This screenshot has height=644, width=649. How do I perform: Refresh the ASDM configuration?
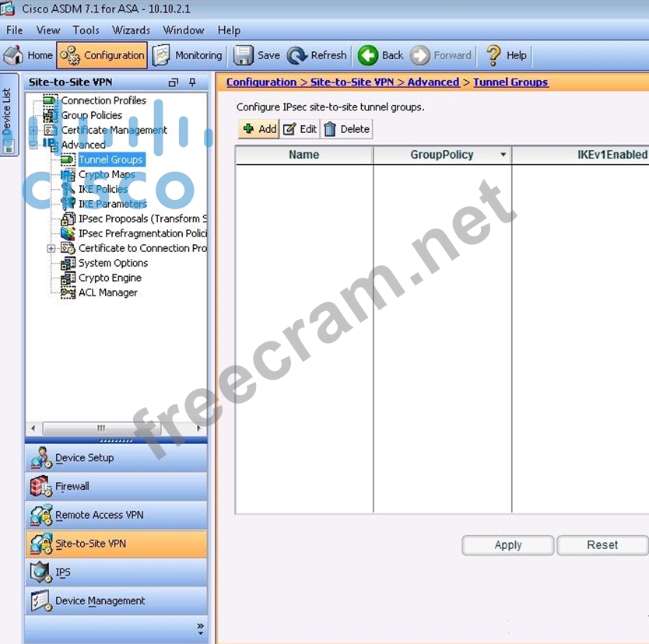317,55
